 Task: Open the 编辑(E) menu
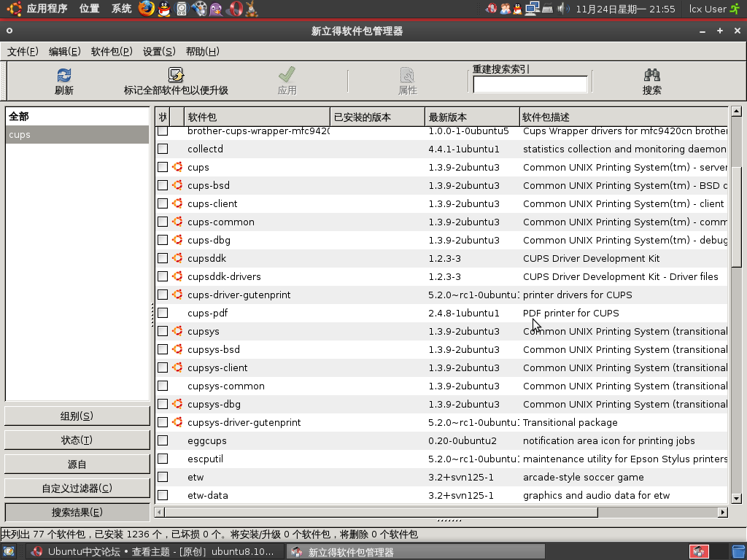click(x=64, y=52)
